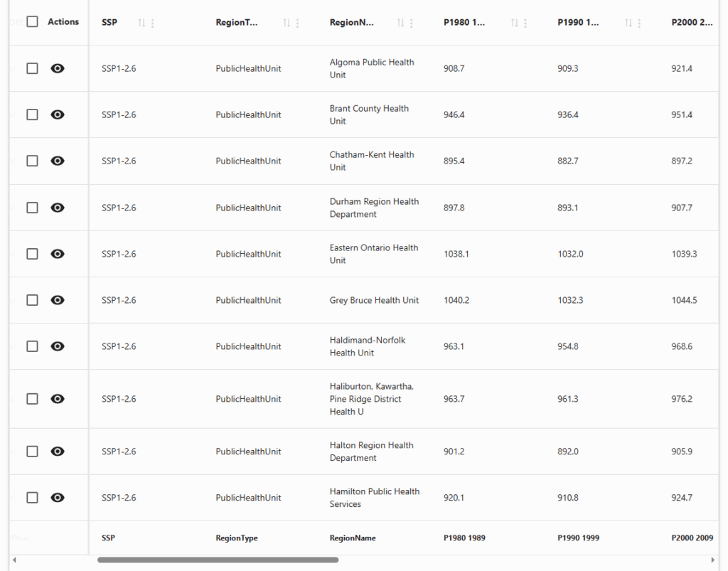Sort the P1980 1989 column
The height and width of the screenshot is (571, 728).
[x=515, y=23]
